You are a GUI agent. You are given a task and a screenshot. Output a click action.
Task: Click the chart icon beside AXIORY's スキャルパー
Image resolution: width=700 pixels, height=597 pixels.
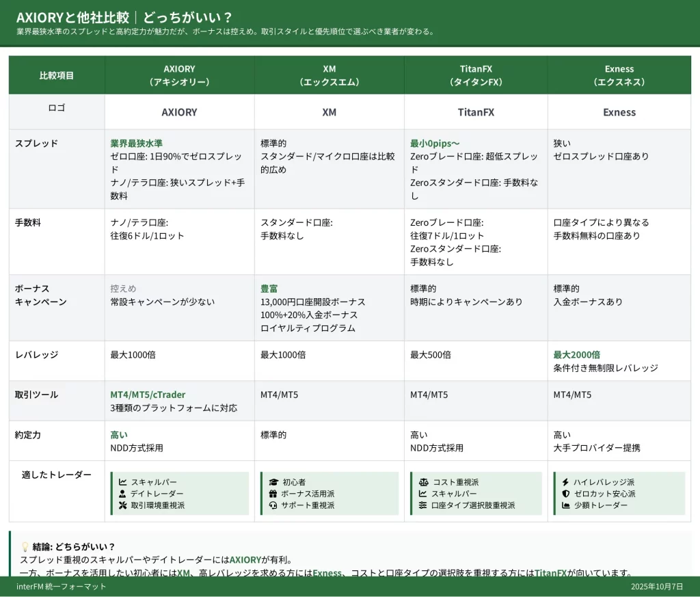pos(122,482)
